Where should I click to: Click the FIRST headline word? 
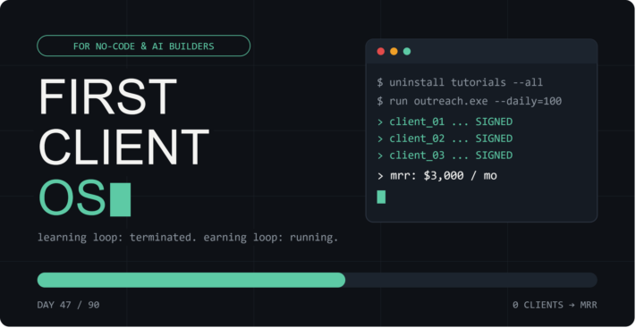107,97
